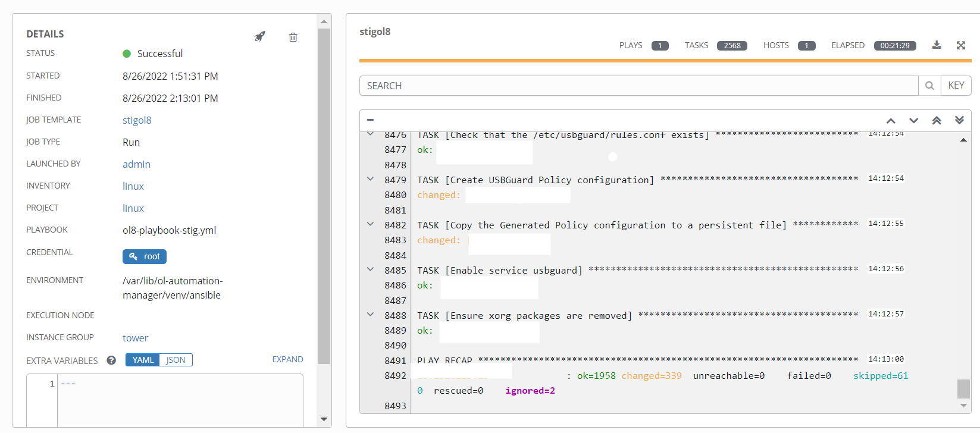Jump to bottom of output
Viewport: 980px width, 433px height.
[x=959, y=120]
